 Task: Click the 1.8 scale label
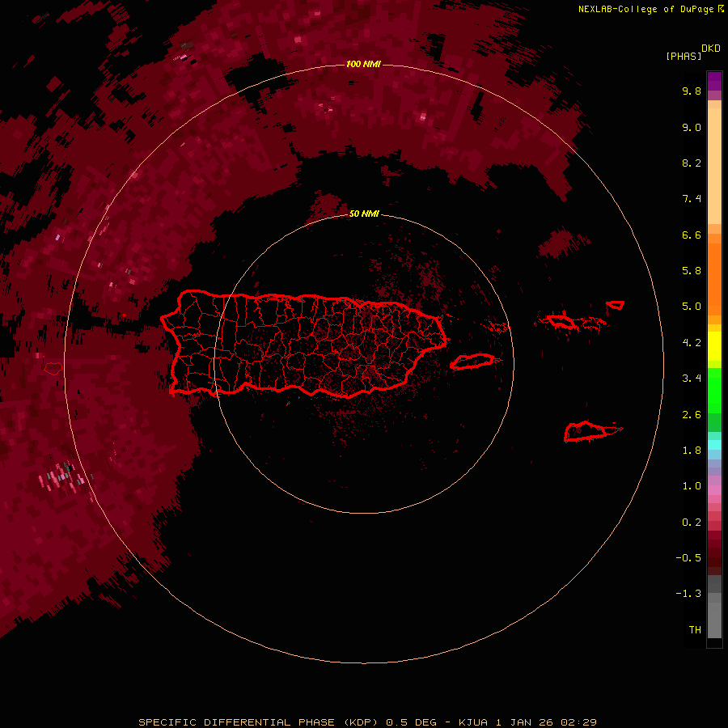tap(692, 451)
